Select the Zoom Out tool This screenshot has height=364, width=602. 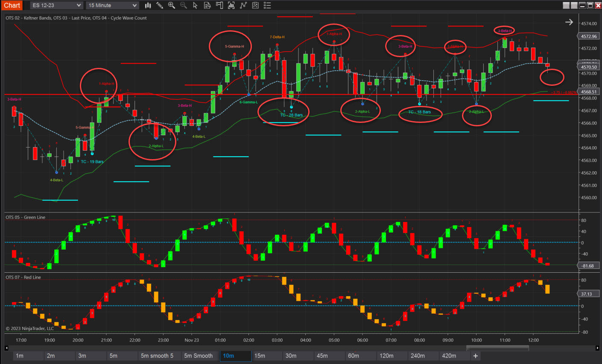(184, 5)
